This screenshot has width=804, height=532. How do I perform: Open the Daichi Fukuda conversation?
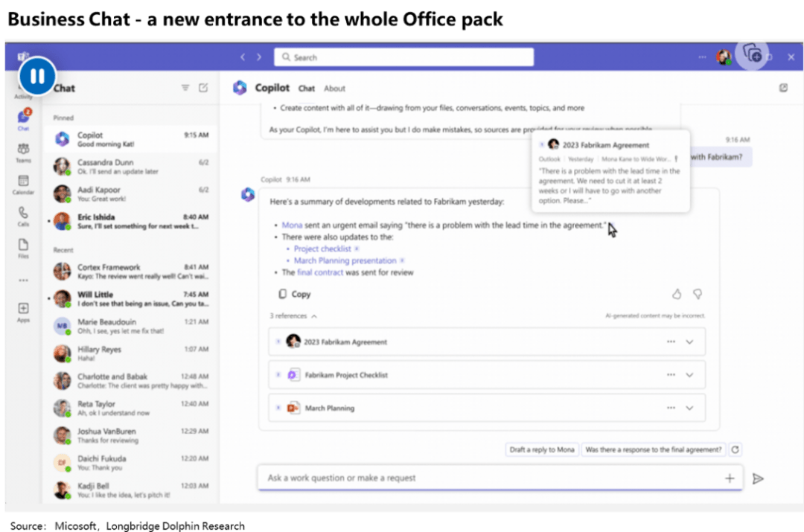[x=131, y=462]
